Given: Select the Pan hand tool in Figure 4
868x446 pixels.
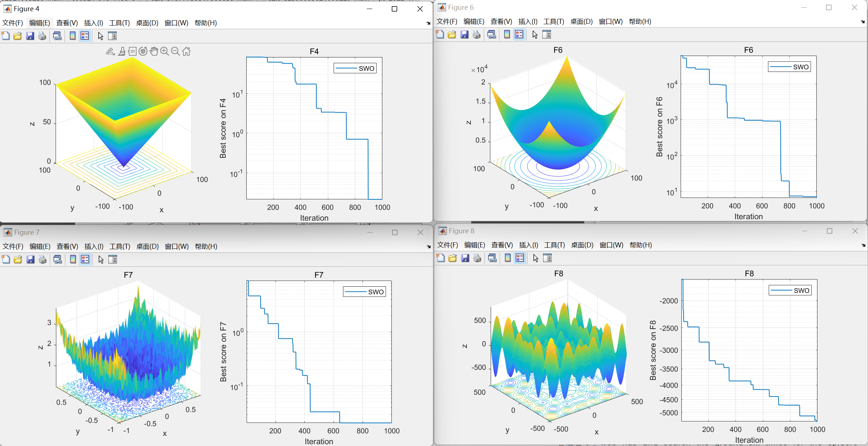Looking at the screenshot, I should (x=154, y=51).
